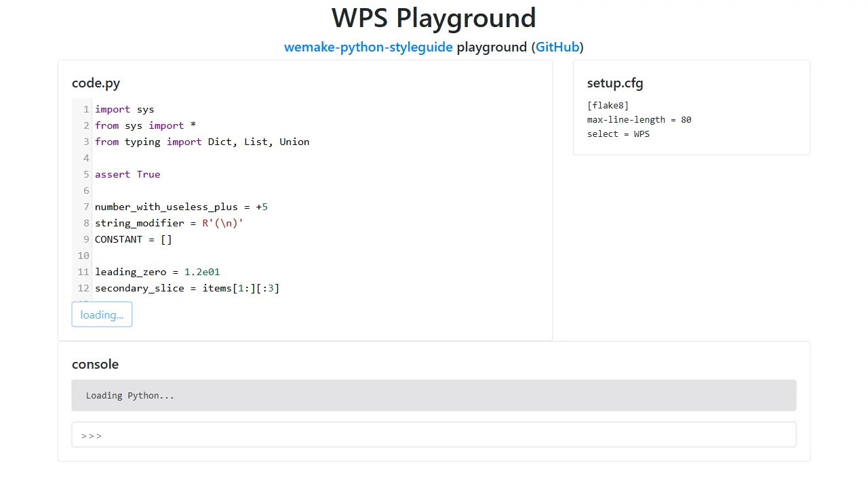The width and height of the screenshot is (868, 488).
Task: Click code line 'assert True'
Action: coord(127,174)
